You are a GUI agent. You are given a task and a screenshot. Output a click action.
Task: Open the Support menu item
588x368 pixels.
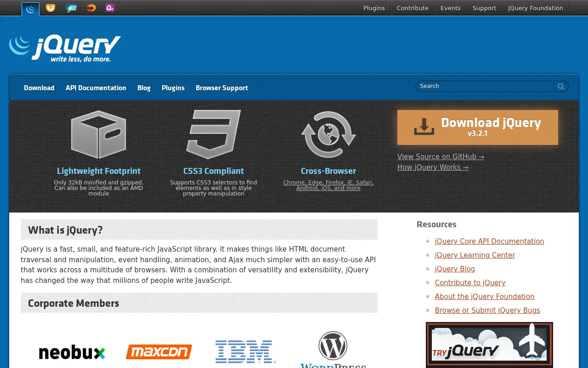pos(484,8)
